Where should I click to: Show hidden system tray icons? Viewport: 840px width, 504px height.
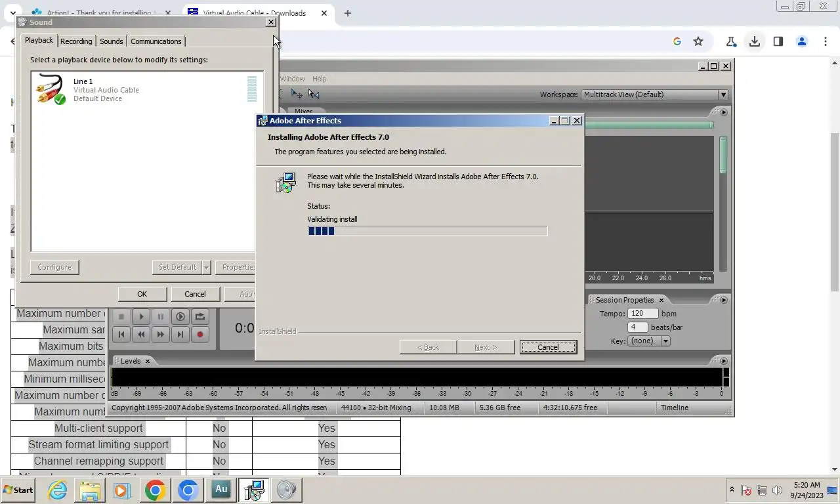click(x=732, y=490)
